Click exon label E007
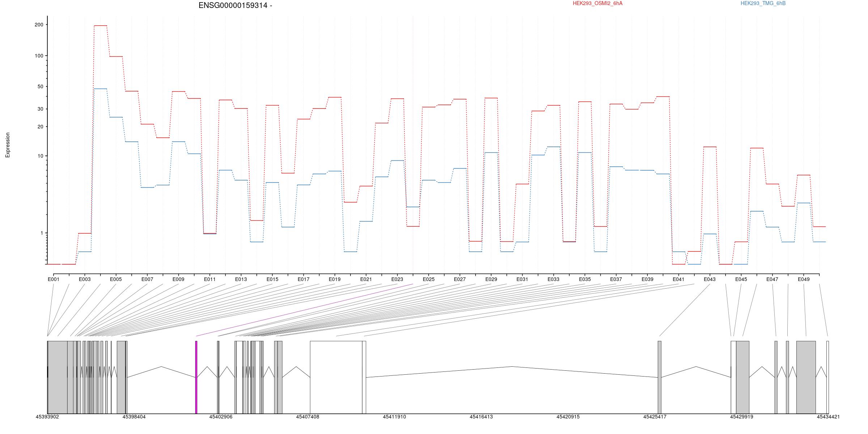The height and width of the screenshot is (434, 868). pos(147,279)
